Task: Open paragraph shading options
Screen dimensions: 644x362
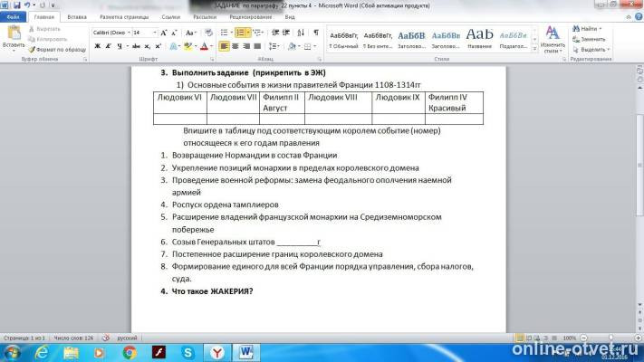Action: point(292,46)
